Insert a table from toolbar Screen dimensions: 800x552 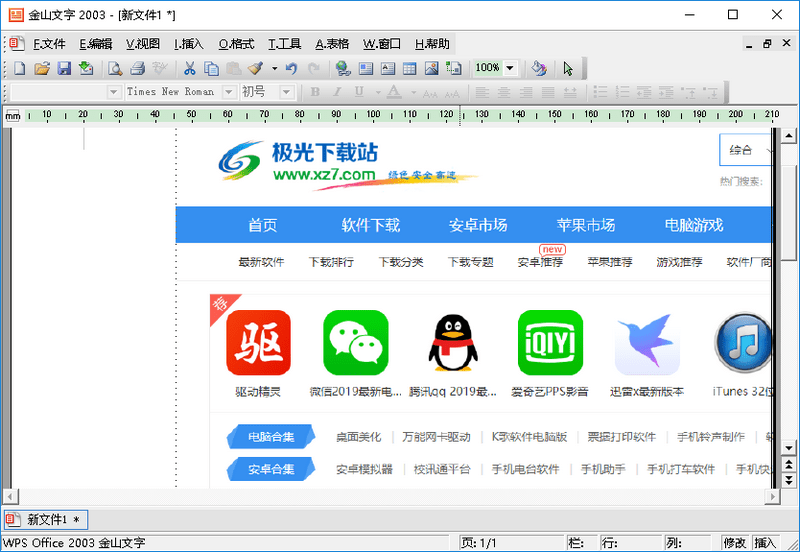click(x=410, y=68)
